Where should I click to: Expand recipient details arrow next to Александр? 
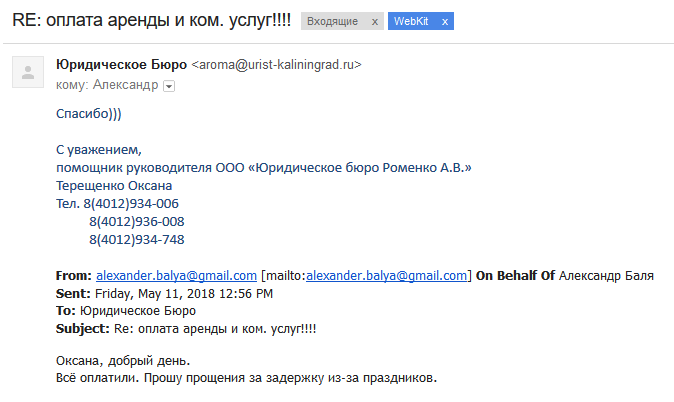click(x=168, y=86)
